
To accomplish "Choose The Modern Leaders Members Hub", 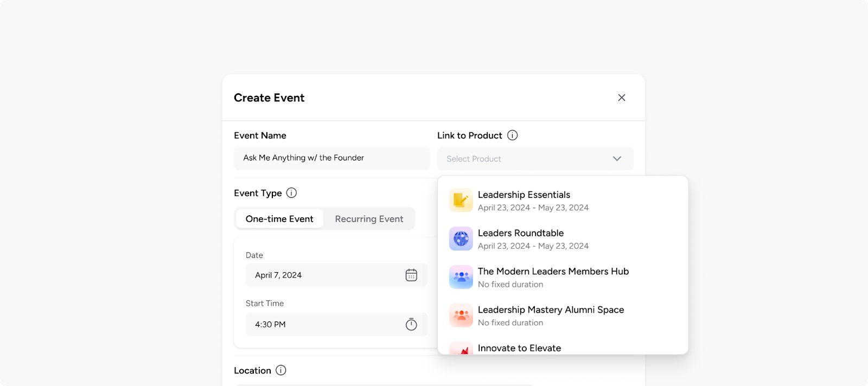I will click(x=563, y=278).
